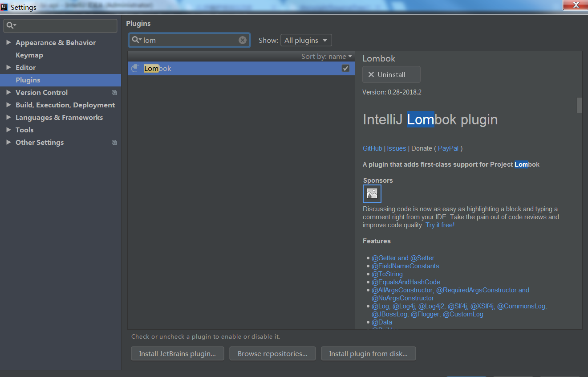The image size is (588, 377).
Task: Click the IntelliJ icon in title bar
Action: (4, 6)
